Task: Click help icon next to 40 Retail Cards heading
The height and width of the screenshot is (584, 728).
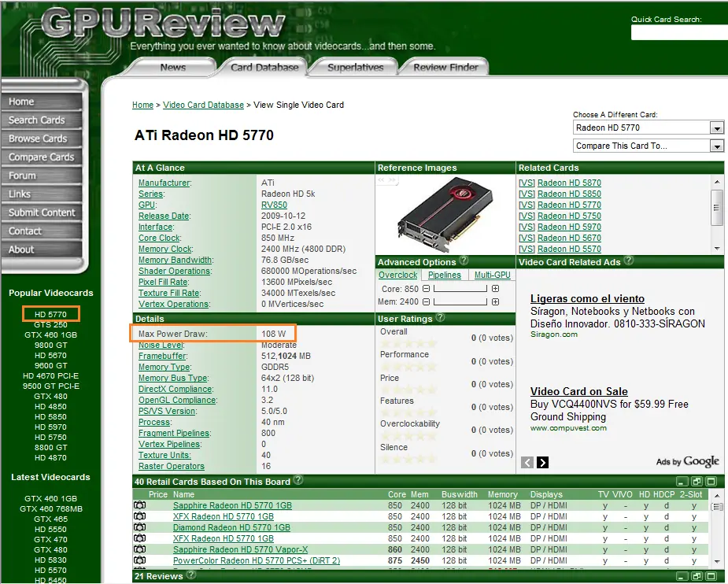Action: point(298,480)
